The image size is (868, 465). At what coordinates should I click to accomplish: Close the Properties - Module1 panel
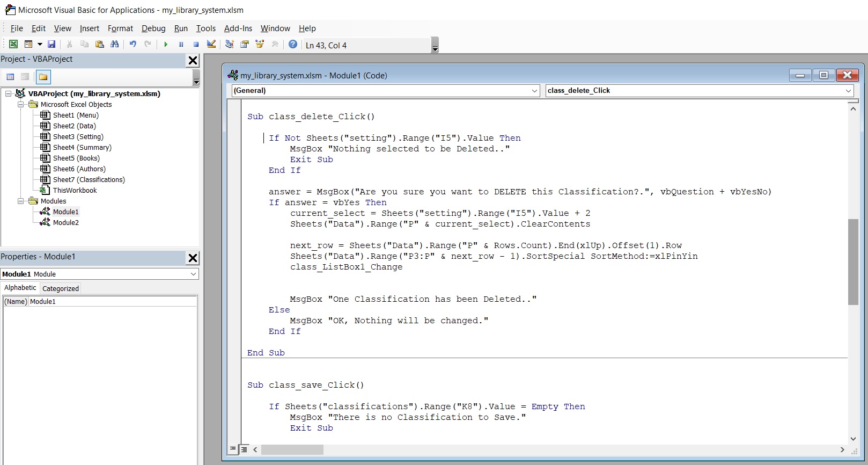pos(193,258)
